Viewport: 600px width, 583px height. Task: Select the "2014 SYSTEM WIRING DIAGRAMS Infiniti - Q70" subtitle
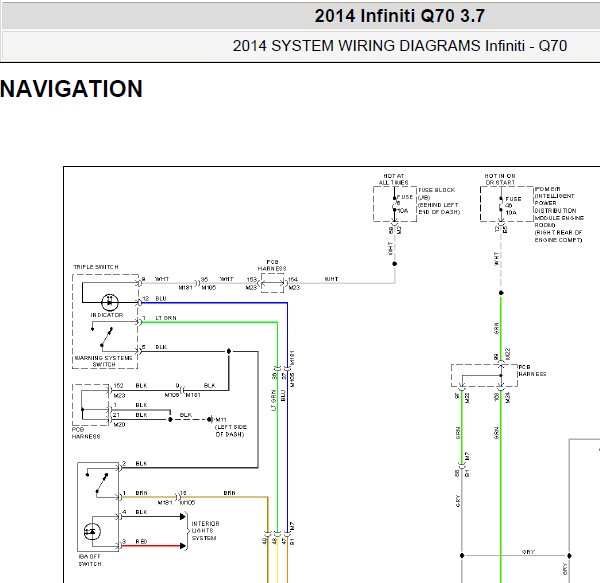pyautogui.click(x=399, y=46)
